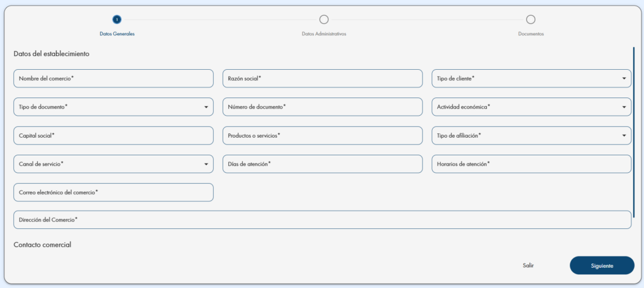The image size is (644, 288).
Task: Click the Dirección del Comercio field
Action: click(x=323, y=220)
